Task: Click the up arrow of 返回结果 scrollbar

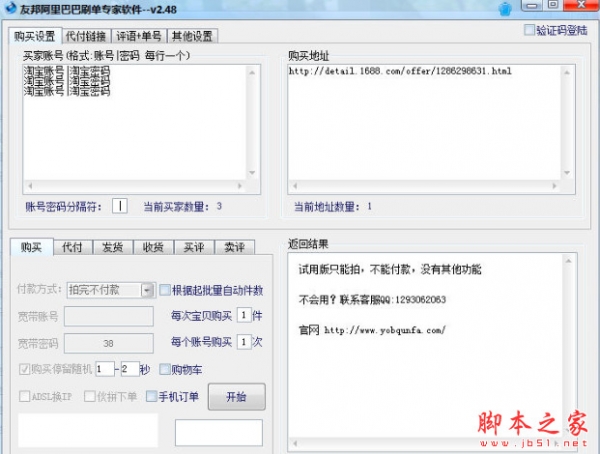Action: pyautogui.click(x=568, y=261)
